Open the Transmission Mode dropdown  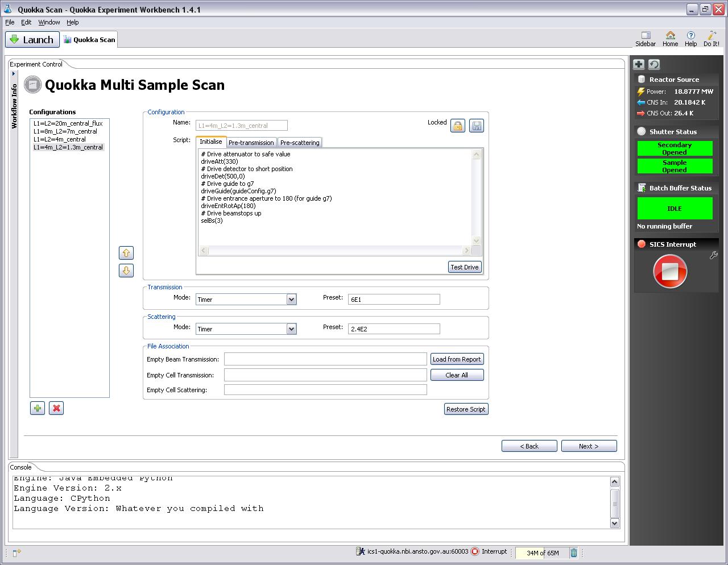(291, 300)
